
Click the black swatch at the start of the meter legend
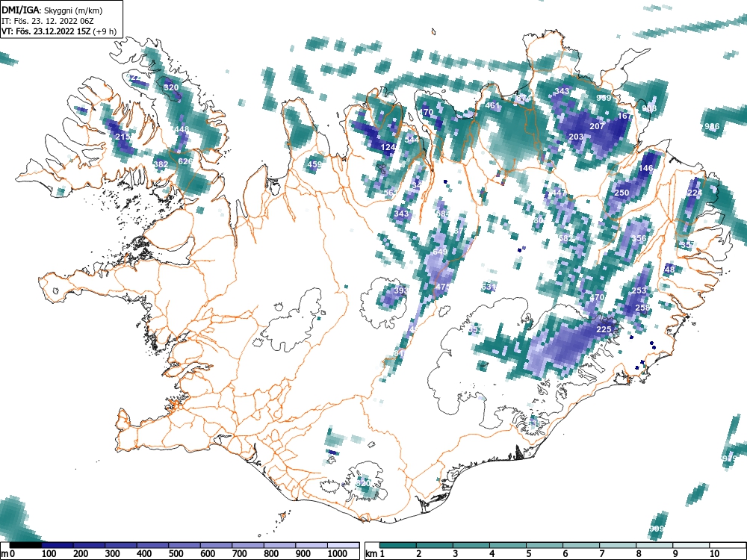click(25, 545)
